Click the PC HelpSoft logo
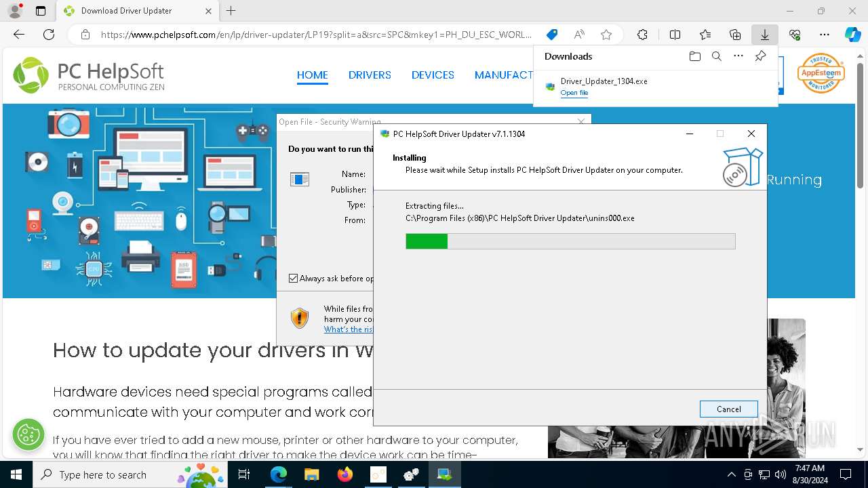 tap(89, 75)
